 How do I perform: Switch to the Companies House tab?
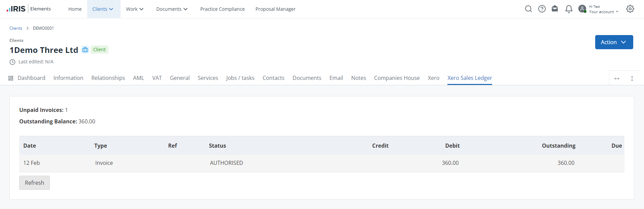tap(397, 78)
